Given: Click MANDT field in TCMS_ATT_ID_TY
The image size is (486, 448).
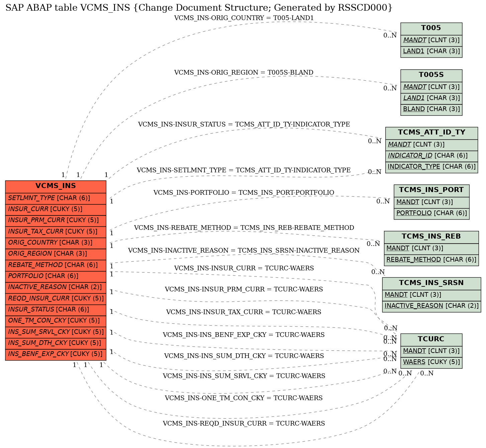Looking at the screenshot, I should [x=431, y=145].
